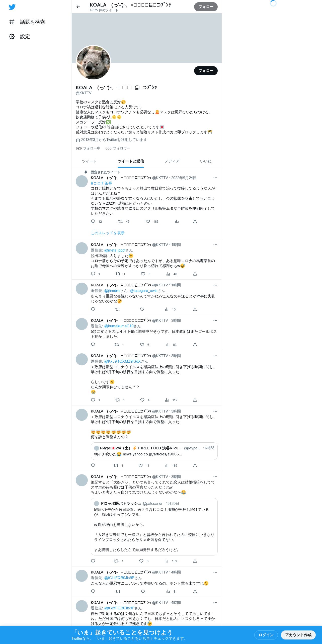Switch to the いいね tab
Screen dimensions: 322x644
206,161
